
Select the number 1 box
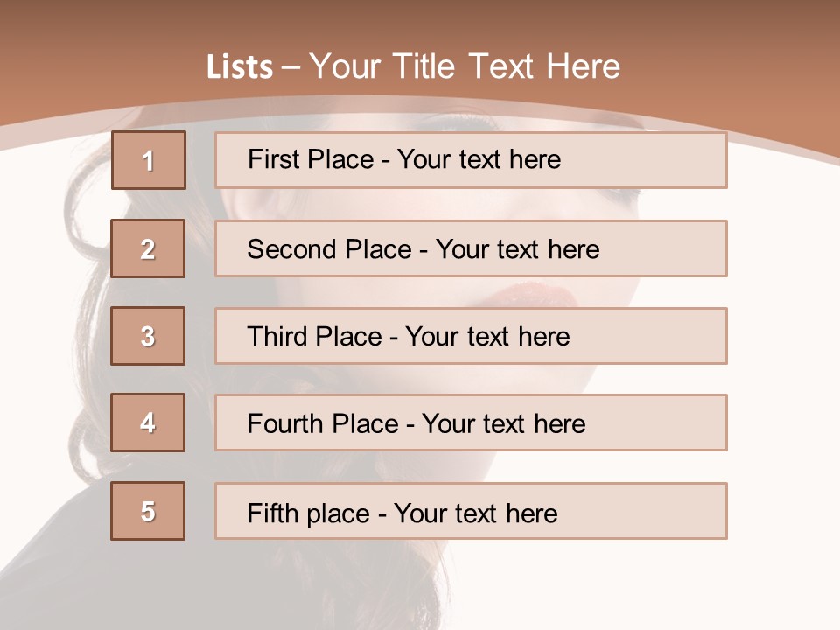pos(149,160)
